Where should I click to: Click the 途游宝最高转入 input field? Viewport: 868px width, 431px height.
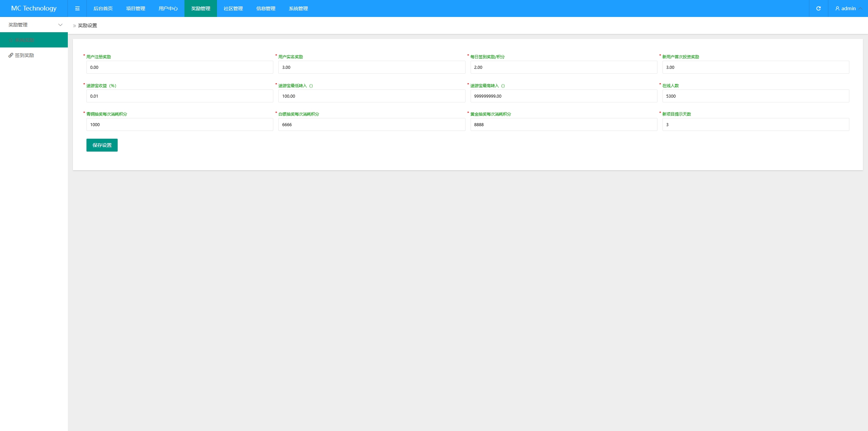(x=564, y=96)
